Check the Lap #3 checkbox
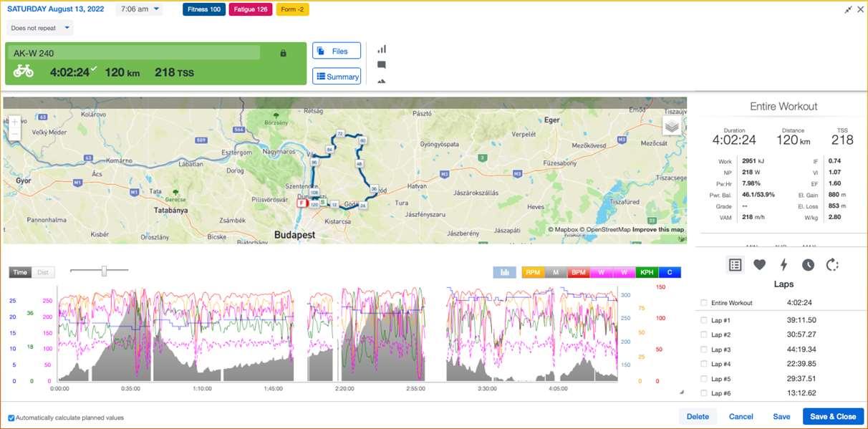The height and width of the screenshot is (429, 868). (704, 350)
